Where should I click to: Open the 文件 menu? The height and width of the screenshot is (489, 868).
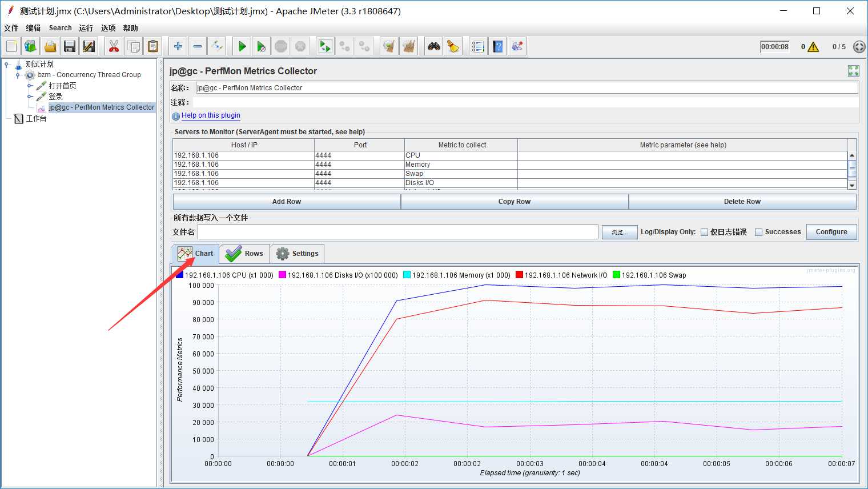tap(11, 28)
